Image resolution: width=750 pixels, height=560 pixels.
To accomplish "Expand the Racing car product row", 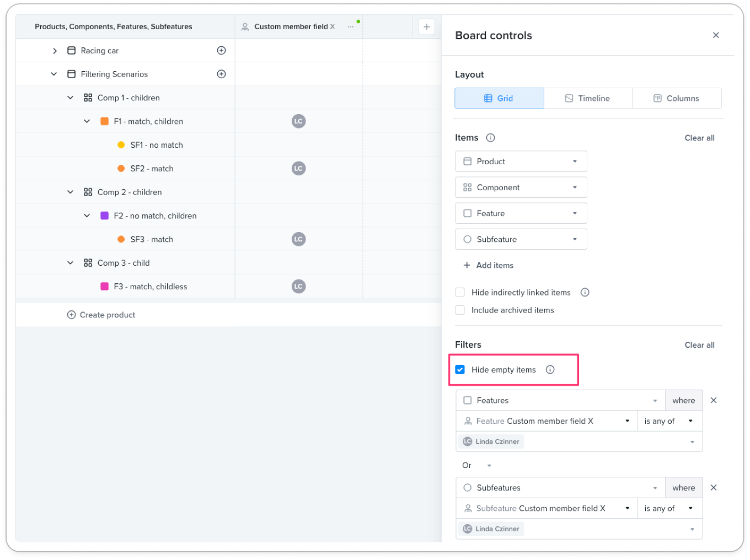I will coord(55,51).
